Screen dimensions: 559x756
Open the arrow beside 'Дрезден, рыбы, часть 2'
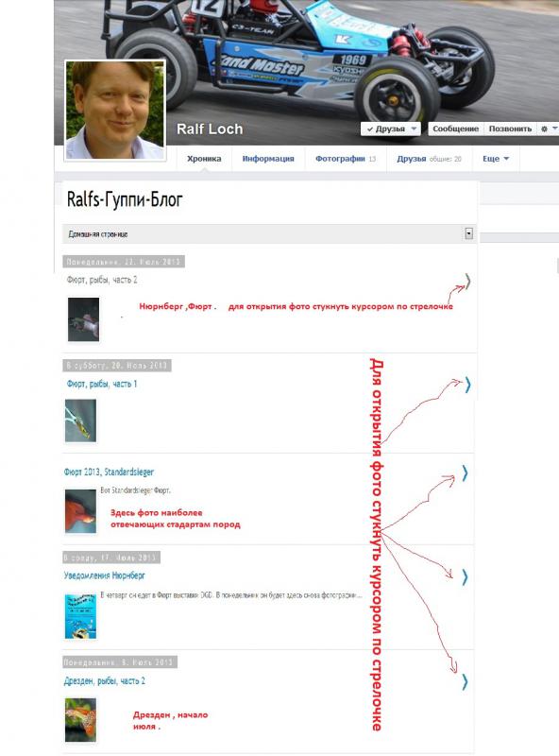[x=465, y=681]
